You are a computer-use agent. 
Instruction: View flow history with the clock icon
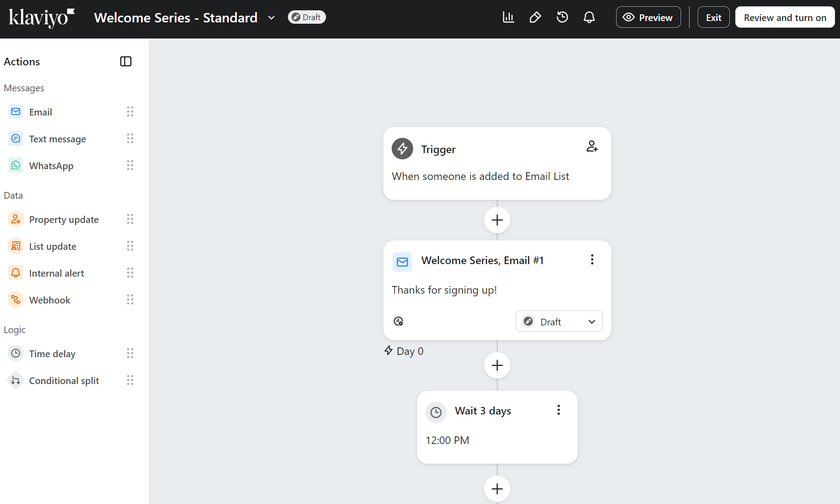[x=562, y=17]
